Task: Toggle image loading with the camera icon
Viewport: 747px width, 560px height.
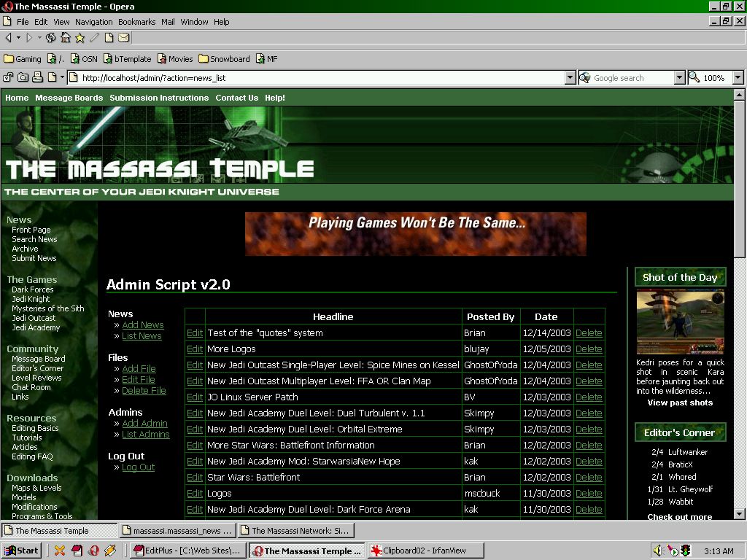Action: [23, 77]
